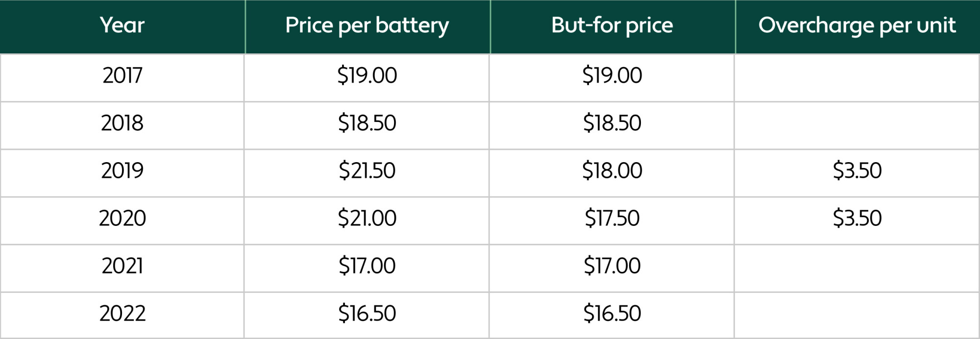Select the $17.50 but-for price cell
Image resolution: width=980 pixels, height=339 pixels.
[x=612, y=218]
